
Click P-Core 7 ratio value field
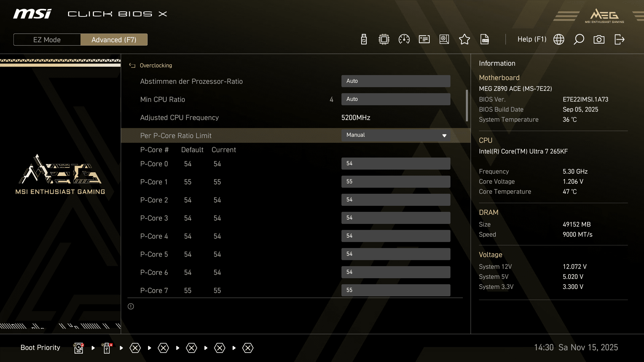click(396, 290)
